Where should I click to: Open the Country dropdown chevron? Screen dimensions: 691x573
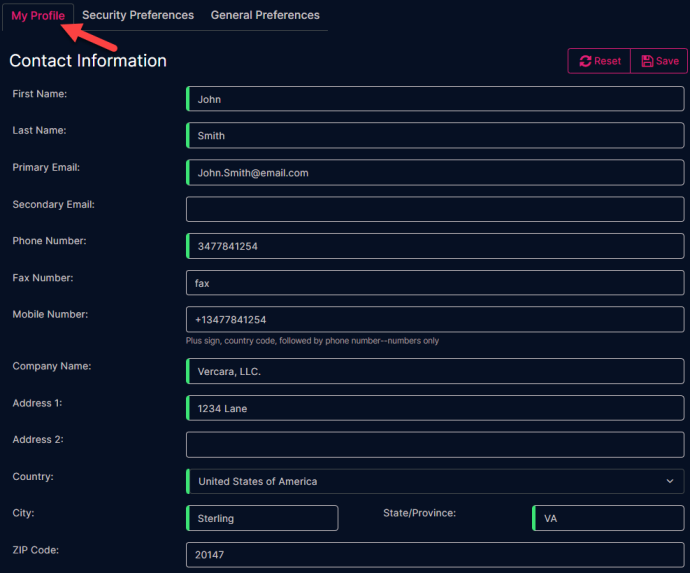[x=670, y=481]
